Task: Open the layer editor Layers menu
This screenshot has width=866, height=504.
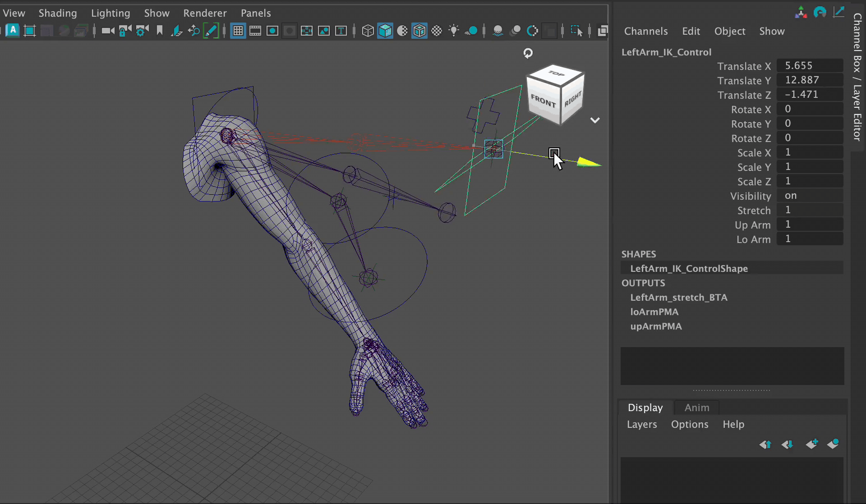Action: (642, 424)
